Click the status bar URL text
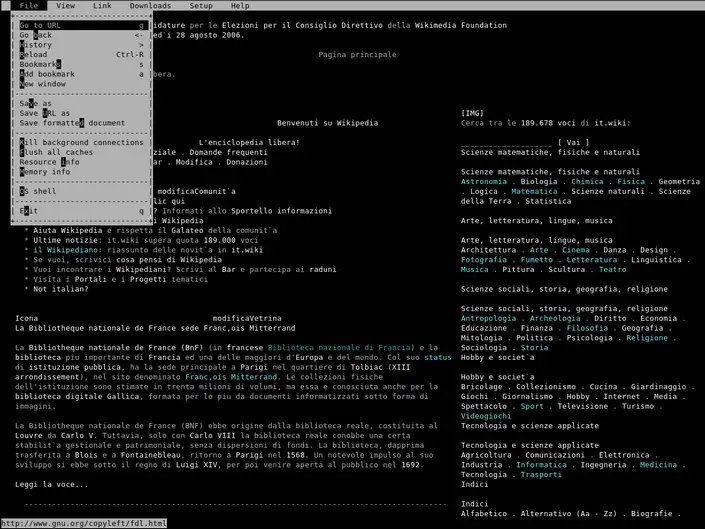 click(84, 523)
